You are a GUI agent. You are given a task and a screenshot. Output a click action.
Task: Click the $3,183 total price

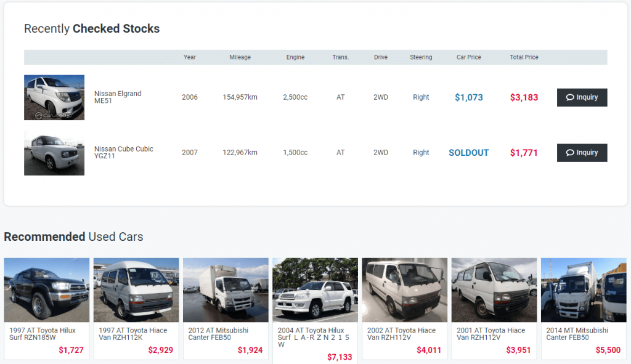(x=524, y=97)
